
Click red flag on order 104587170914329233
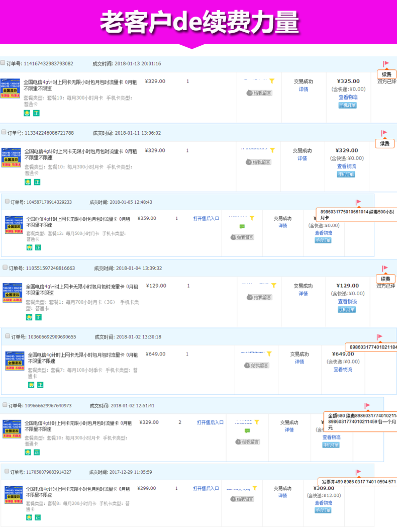pyautogui.click(x=358, y=202)
